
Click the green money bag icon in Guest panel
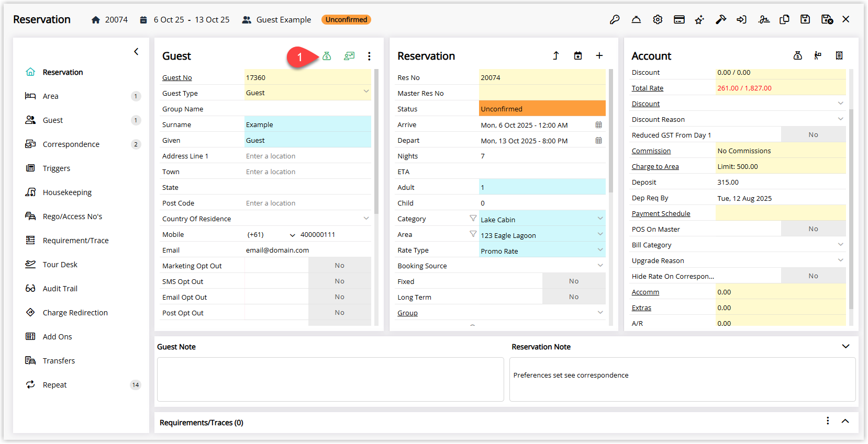327,56
